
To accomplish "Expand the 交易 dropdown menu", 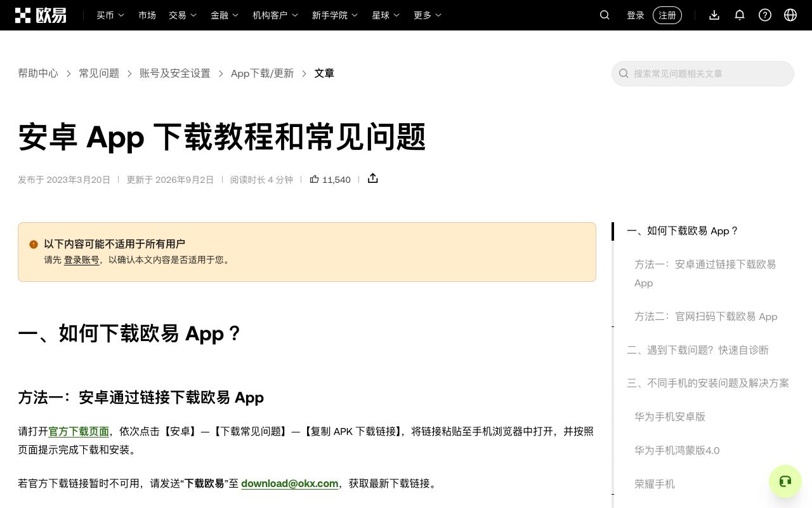I will click(x=183, y=15).
